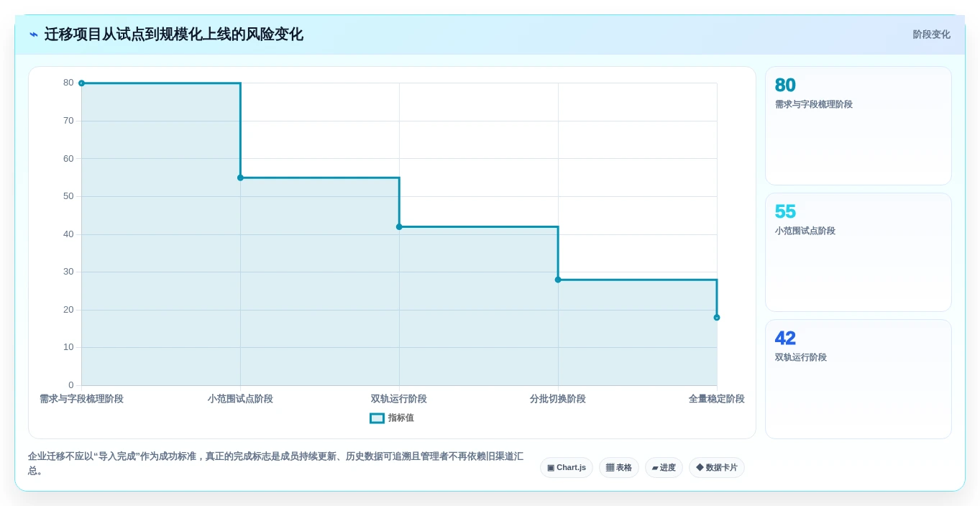Click the y-axis label 80
Image resolution: width=980 pixels, height=506 pixels.
point(68,83)
